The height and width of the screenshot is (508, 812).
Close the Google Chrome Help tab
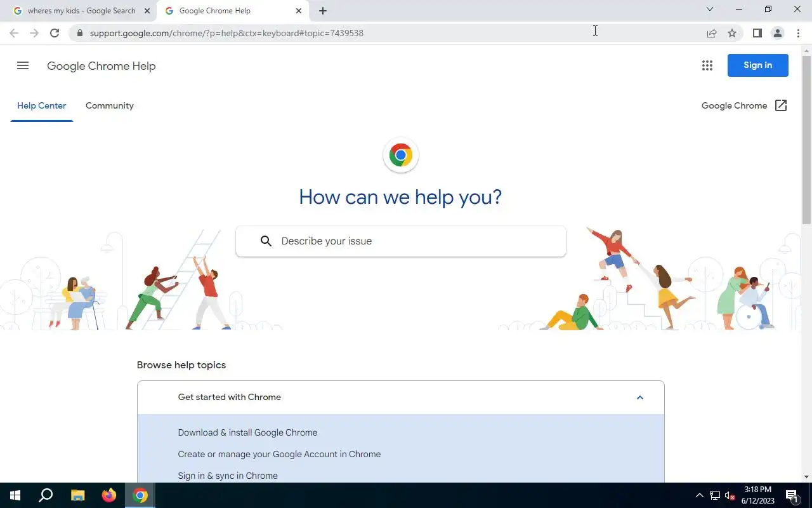pyautogui.click(x=299, y=11)
